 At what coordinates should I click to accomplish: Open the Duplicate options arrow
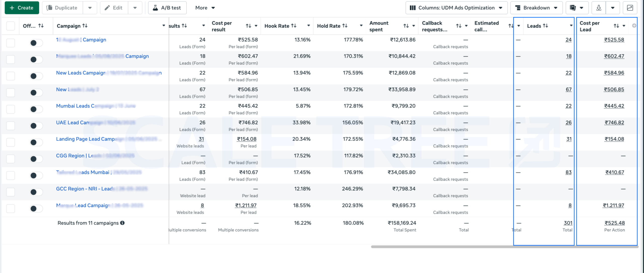tap(90, 8)
